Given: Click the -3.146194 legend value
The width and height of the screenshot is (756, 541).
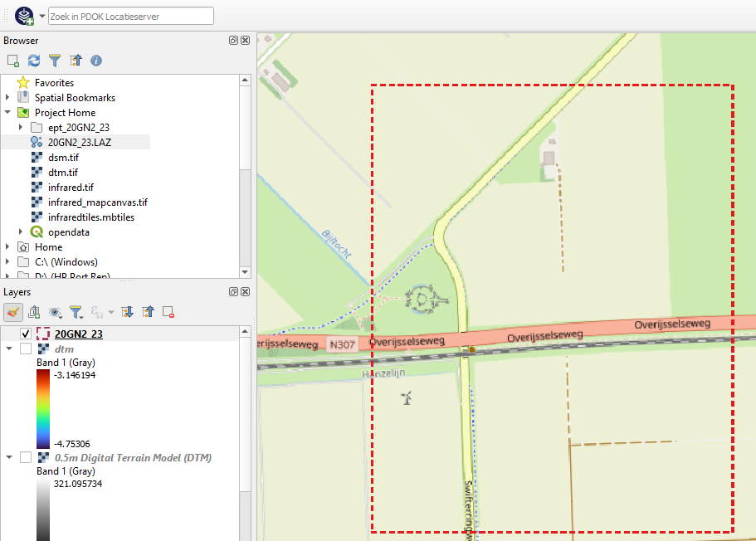Looking at the screenshot, I should click(75, 375).
